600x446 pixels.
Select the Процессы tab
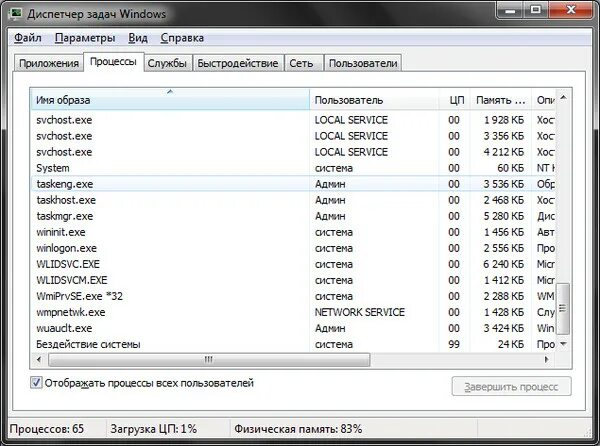113,62
